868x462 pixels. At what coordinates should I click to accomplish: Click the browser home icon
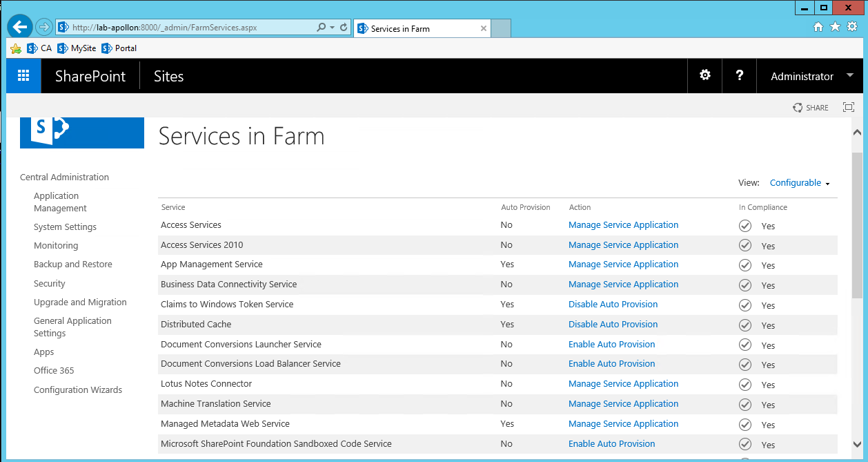(818, 26)
